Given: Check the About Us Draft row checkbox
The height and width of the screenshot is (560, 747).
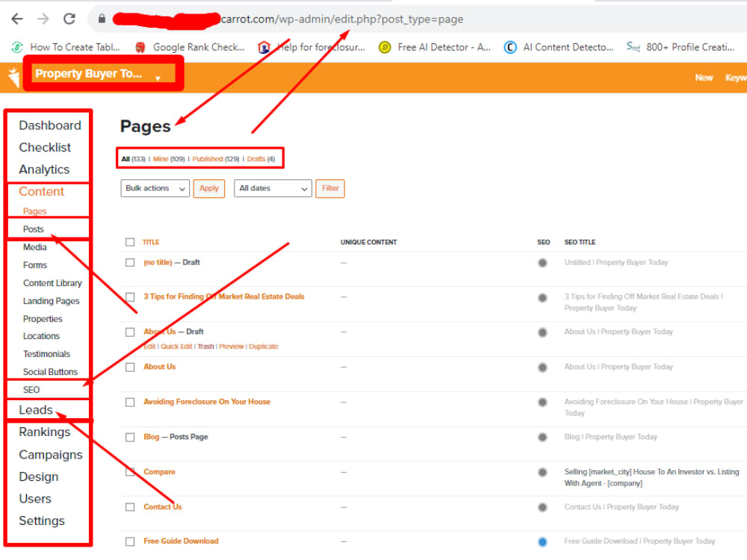Looking at the screenshot, I should [x=130, y=332].
